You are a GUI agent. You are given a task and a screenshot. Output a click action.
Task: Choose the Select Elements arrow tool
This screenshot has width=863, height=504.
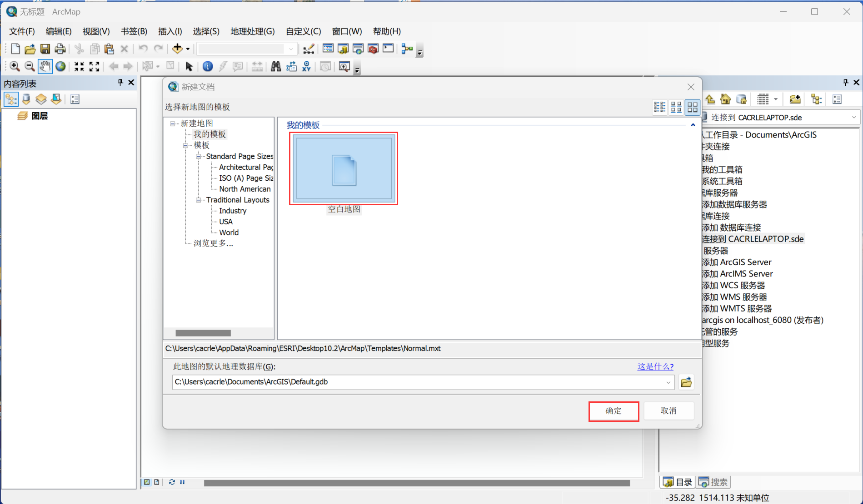pos(189,66)
